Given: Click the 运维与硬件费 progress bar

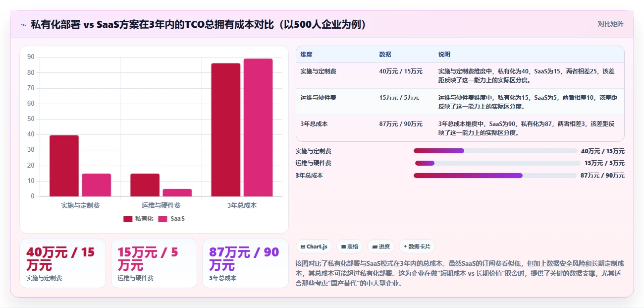Looking at the screenshot, I should (x=498, y=163).
